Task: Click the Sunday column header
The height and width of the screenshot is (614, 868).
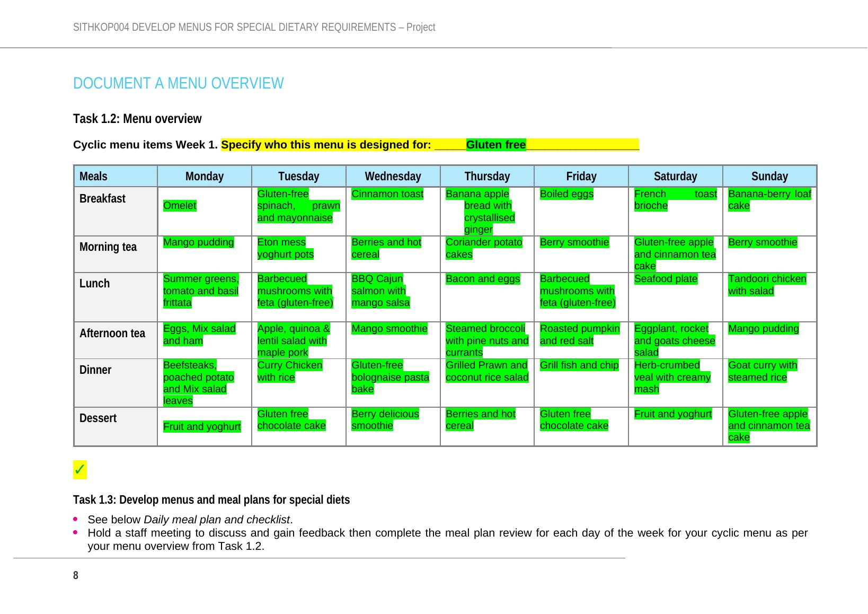Action: pos(769,176)
